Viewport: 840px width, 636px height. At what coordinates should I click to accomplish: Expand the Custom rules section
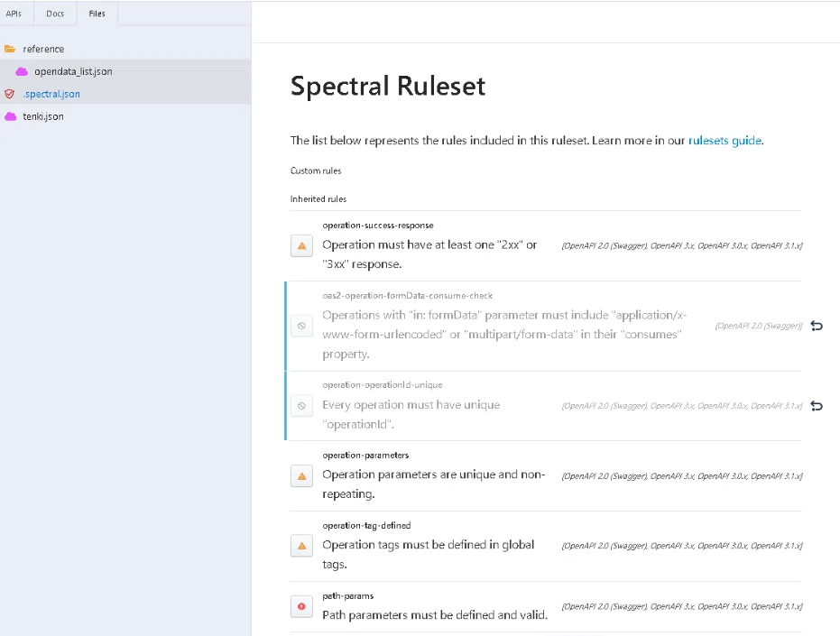click(x=316, y=171)
